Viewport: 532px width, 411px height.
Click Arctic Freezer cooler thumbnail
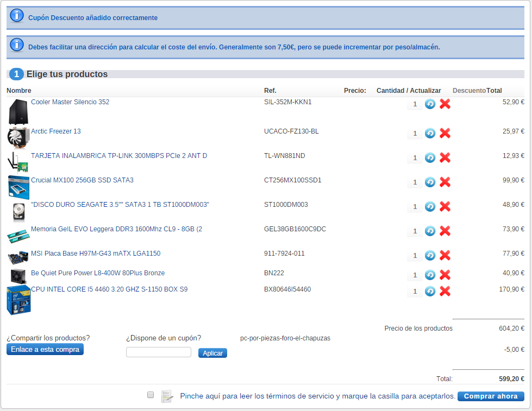(18, 138)
